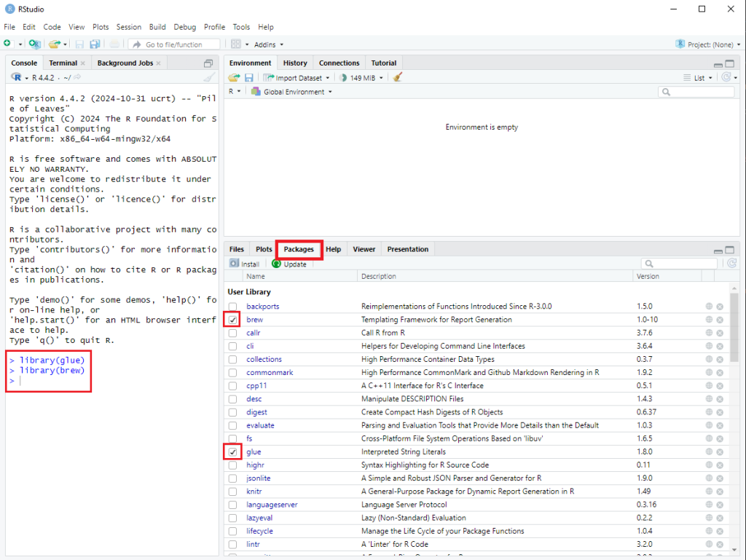Screen dimensions: 746x560
Task: Refresh the packages list icon
Action: point(731,264)
